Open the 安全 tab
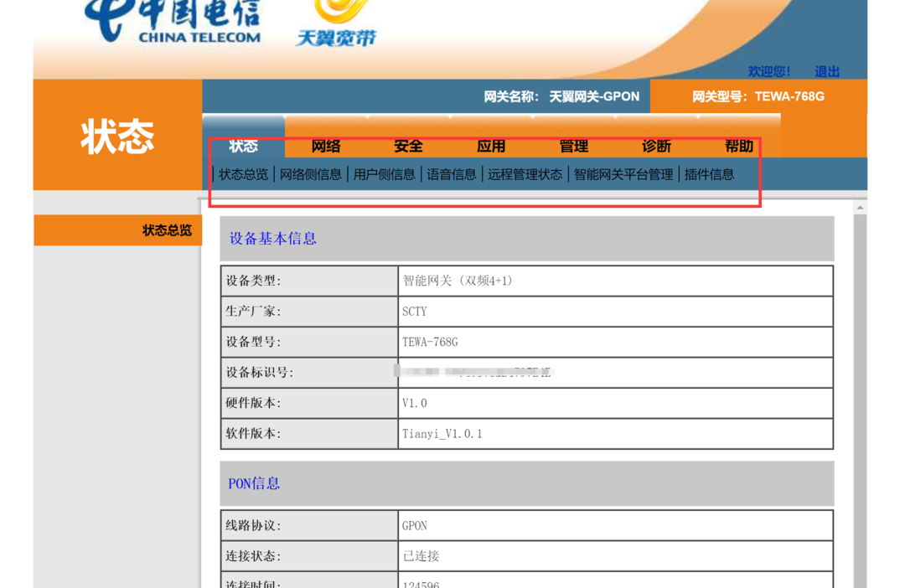The image size is (905, 588). (408, 146)
